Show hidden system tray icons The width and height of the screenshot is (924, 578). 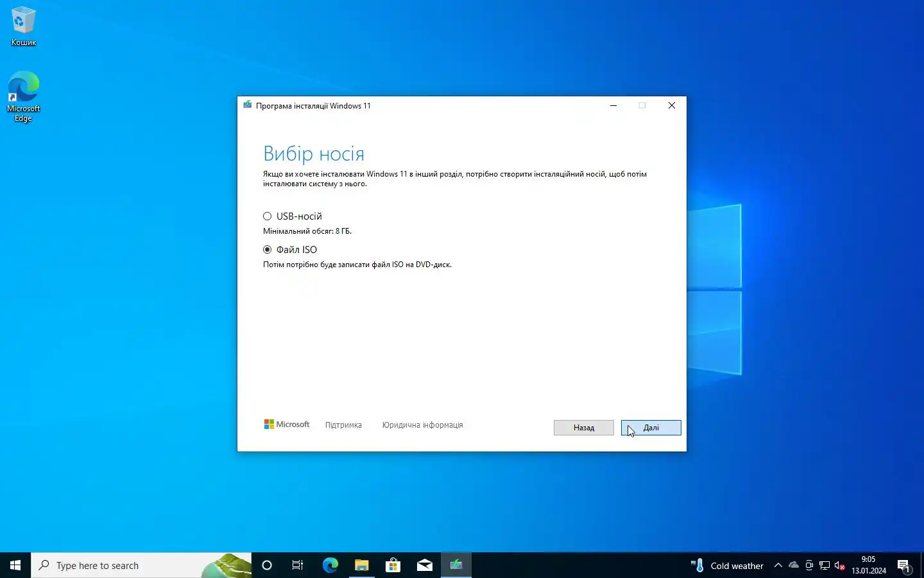coord(778,565)
